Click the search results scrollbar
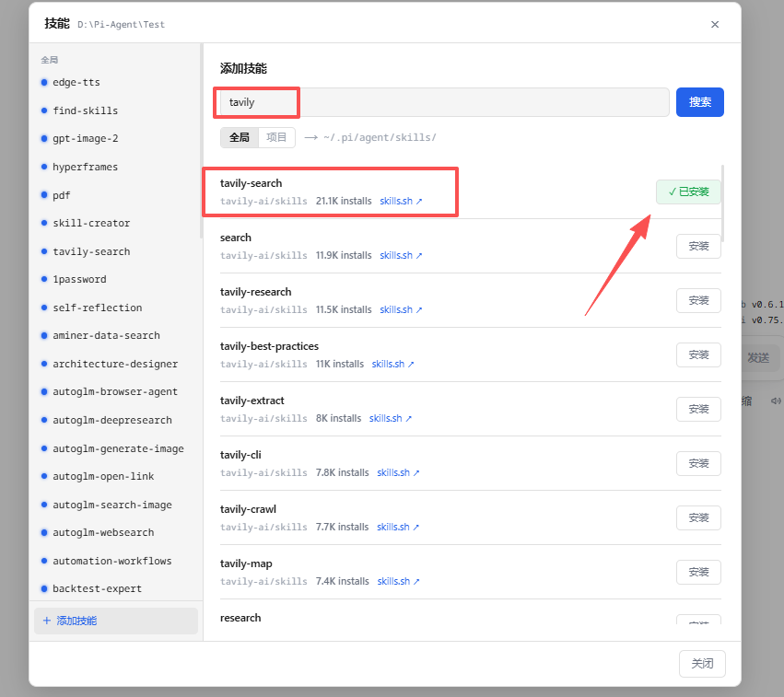 722,203
